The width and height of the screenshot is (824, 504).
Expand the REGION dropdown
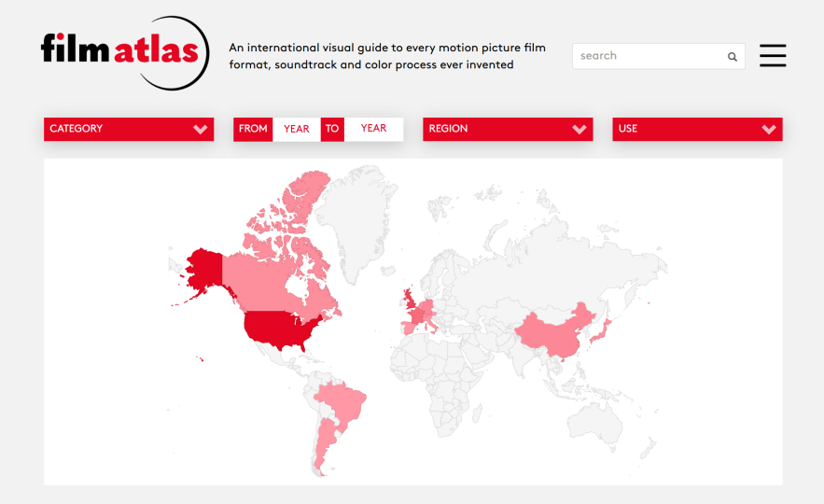tap(508, 130)
